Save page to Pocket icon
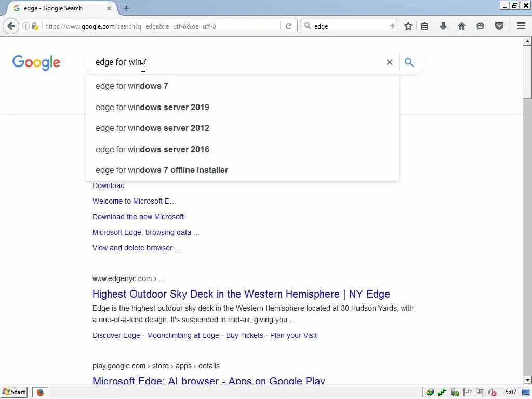Viewport: 532px width, 399px height. click(x=499, y=26)
